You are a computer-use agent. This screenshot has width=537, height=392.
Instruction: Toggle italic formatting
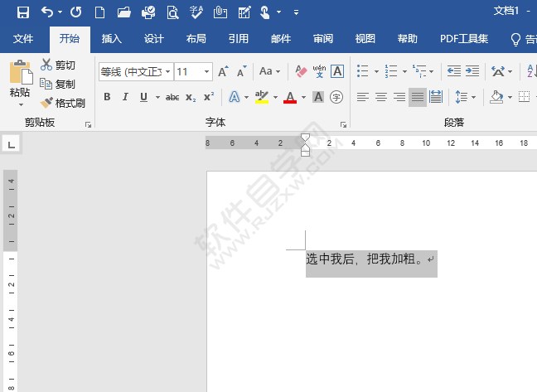125,97
